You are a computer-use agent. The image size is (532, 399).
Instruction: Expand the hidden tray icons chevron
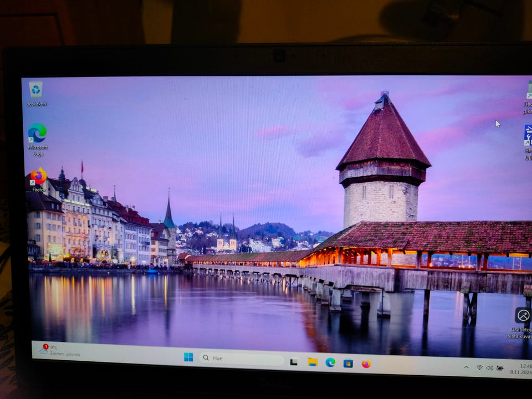pyautogui.click(x=466, y=367)
